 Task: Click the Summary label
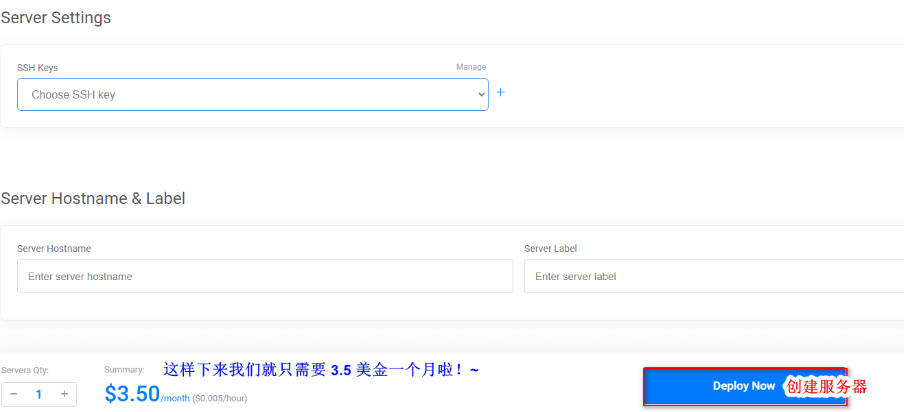tap(124, 370)
